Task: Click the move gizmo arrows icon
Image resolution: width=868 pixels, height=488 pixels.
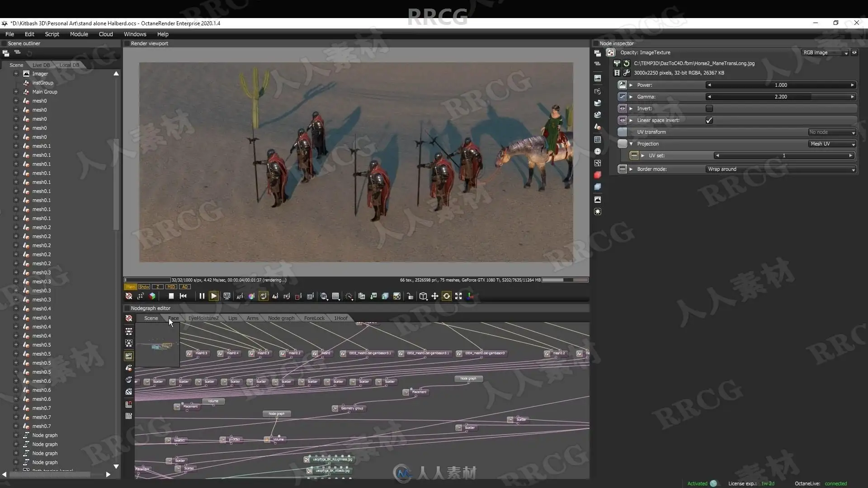Action: pyautogui.click(x=434, y=296)
